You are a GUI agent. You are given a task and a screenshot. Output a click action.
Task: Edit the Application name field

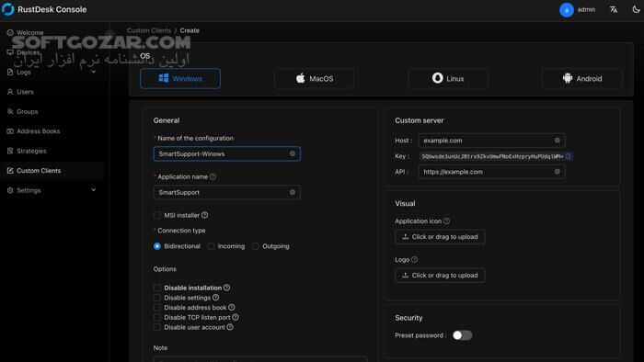coord(226,192)
